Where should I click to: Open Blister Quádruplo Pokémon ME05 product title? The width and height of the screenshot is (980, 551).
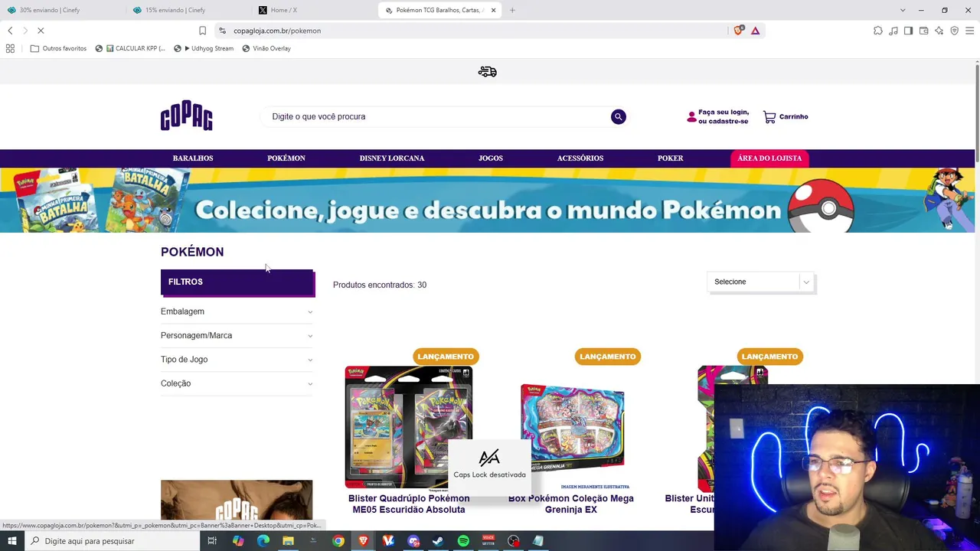click(409, 504)
